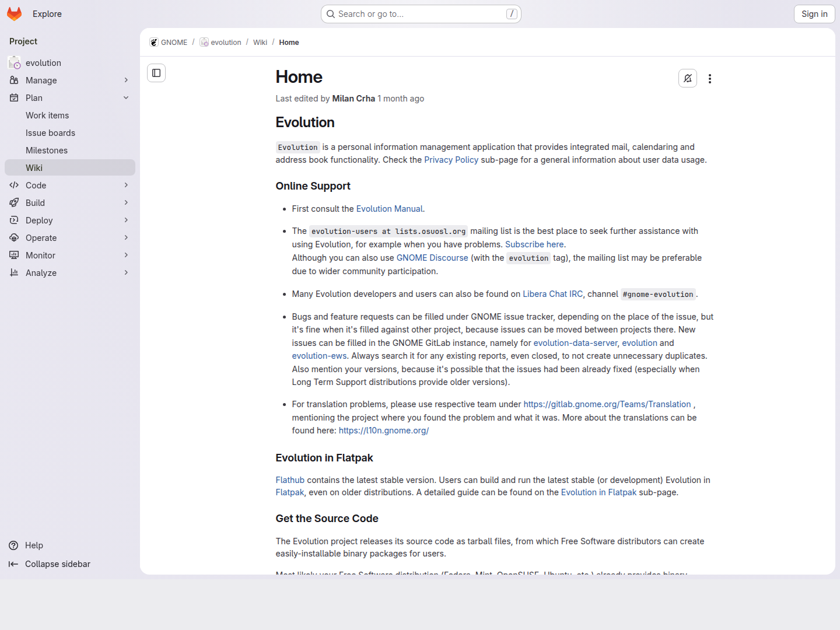Click the evolution avatar in the breadcrumb
Screen dimensions: 840x630
tap(204, 43)
